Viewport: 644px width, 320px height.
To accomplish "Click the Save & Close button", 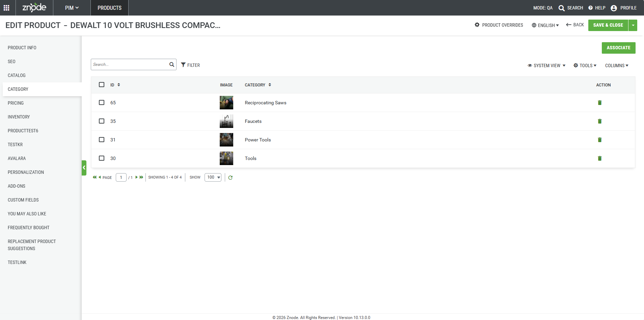I will [608, 25].
